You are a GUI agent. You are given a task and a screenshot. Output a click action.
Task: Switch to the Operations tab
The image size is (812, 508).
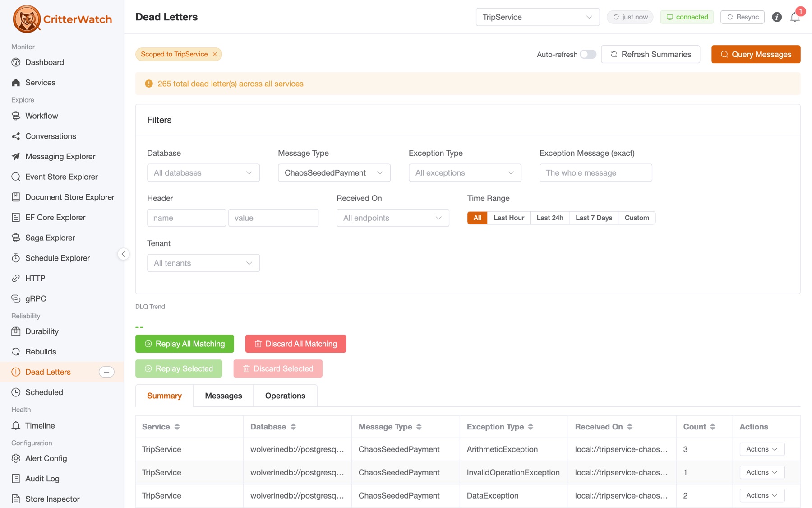click(x=285, y=396)
